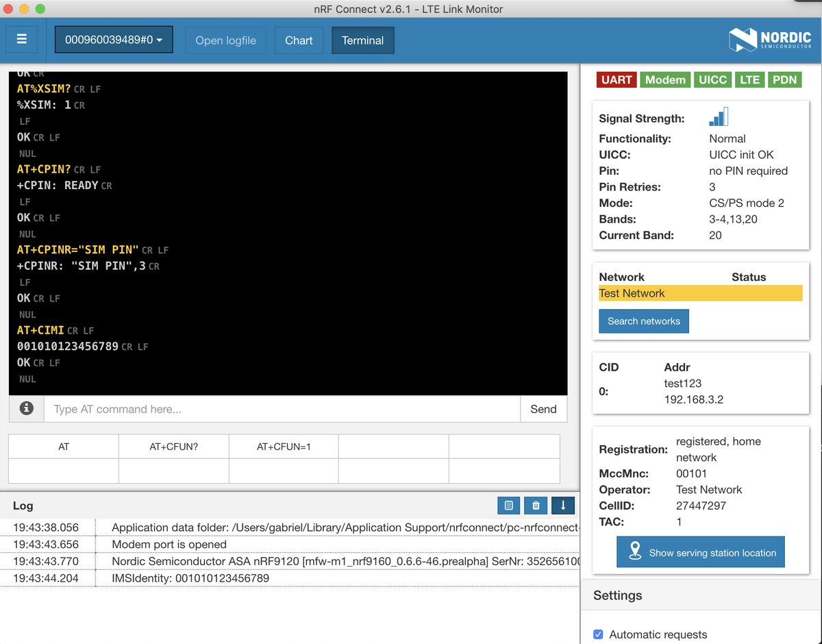Expand the device selector 000960039489#0 dropdown
This screenshot has width=822, height=644.
(x=114, y=40)
